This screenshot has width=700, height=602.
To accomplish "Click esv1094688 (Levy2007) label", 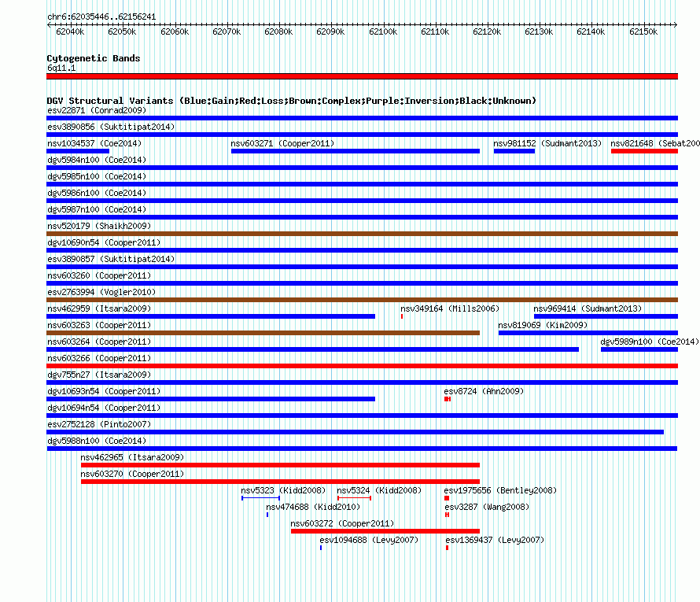I will pos(369,540).
